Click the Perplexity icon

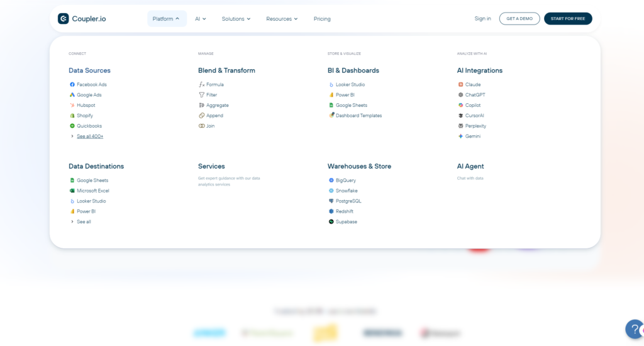461,126
